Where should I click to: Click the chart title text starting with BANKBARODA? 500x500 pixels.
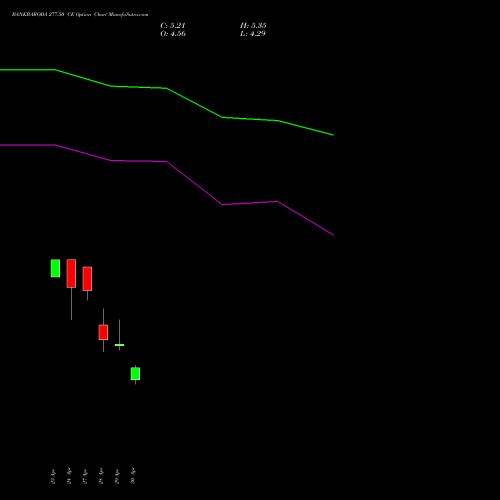[x=80, y=15]
